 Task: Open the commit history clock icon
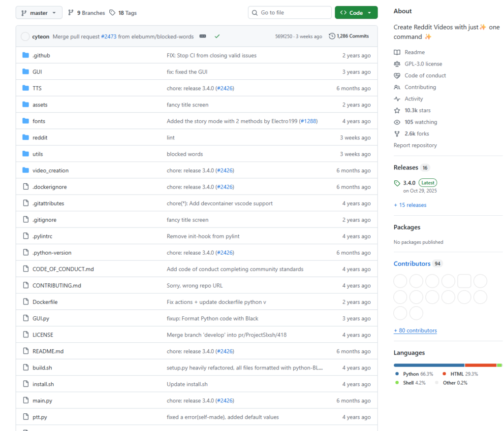[x=332, y=36]
